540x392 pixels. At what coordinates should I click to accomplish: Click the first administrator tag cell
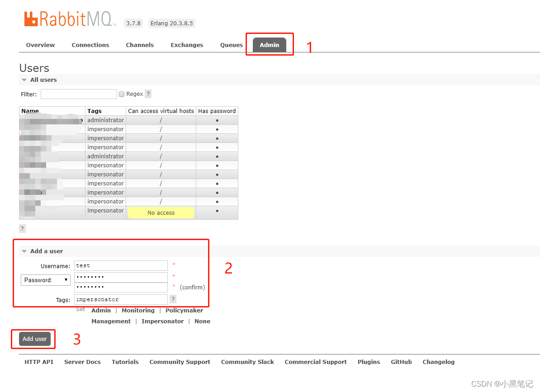click(x=105, y=120)
